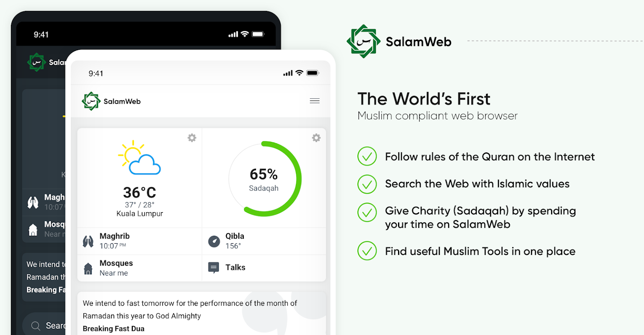This screenshot has width=644, height=335.
Task: Click checkmark beside Search the Web
Action: pos(367,184)
